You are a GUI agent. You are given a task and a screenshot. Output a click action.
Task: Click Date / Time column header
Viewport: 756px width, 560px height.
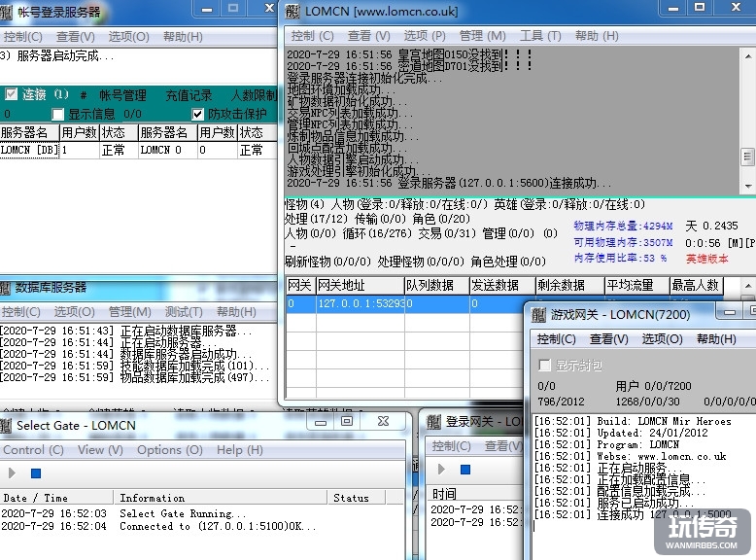coord(56,498)
